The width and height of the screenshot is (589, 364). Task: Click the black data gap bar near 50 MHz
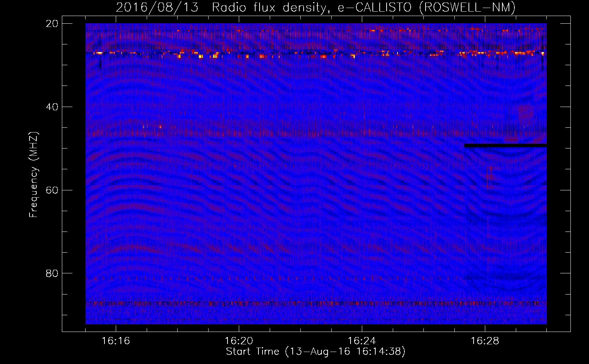(506, 146)
